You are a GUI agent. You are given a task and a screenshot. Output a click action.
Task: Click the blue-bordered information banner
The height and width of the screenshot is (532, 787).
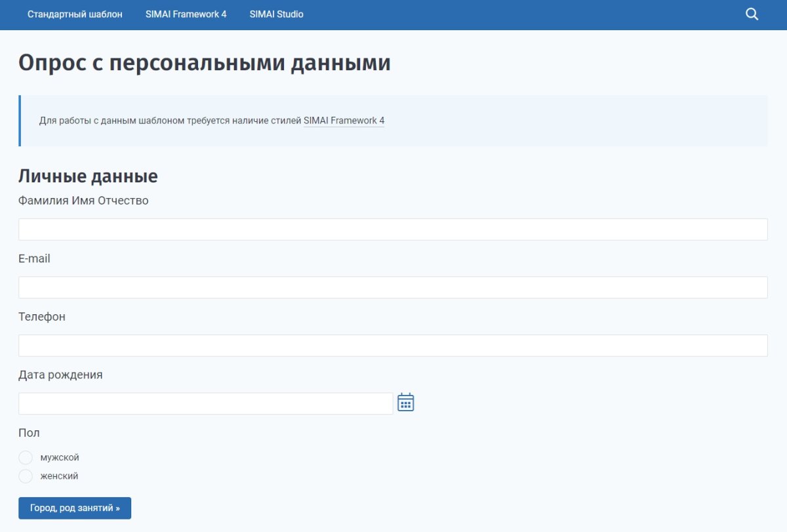click(x=393, y=120)
